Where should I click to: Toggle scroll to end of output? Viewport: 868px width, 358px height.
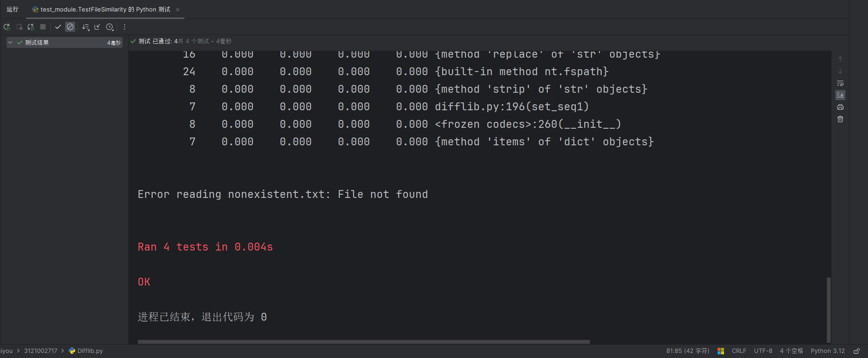pyautogui.click(x=840, y=95)
